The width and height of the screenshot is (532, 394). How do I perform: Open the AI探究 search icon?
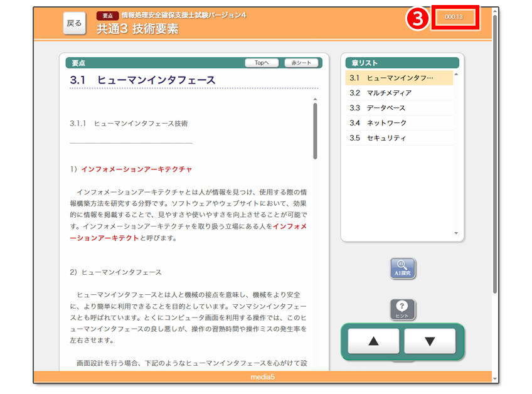pos(402,269)
